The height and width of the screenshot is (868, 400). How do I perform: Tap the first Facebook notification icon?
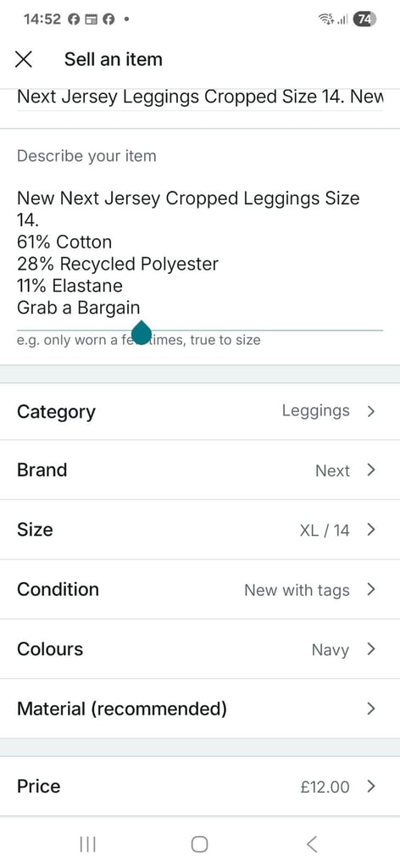(74, 19)
